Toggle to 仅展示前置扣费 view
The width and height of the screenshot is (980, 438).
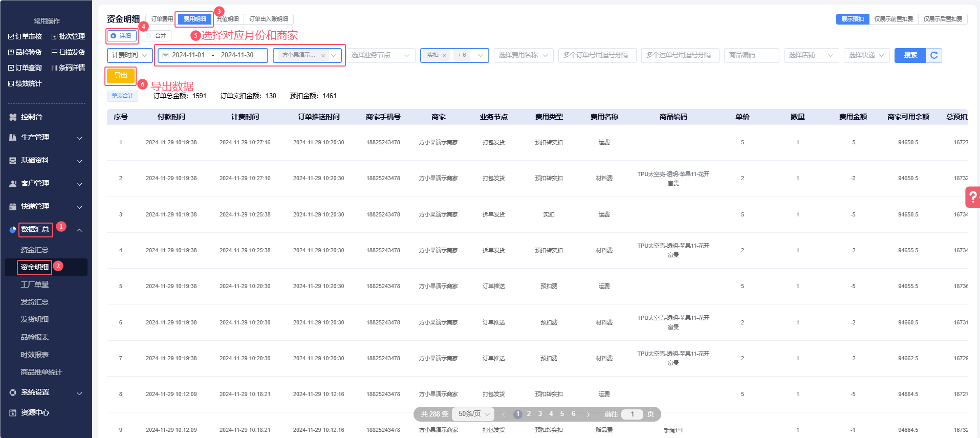(x=893, y=19)
